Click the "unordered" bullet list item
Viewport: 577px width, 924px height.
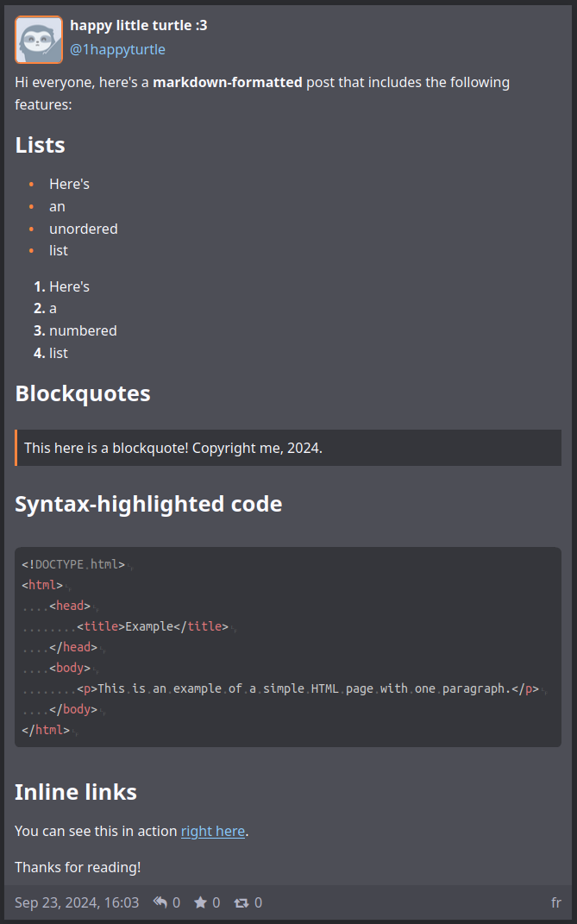[84, 229]
